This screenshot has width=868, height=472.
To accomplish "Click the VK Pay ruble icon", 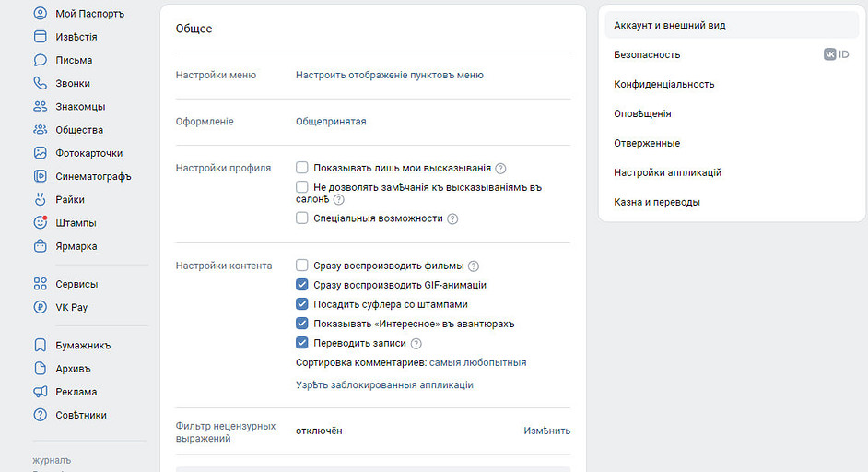I will click(40, 307).
